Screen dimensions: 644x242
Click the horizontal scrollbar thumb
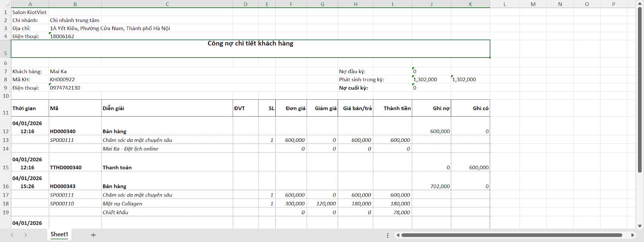pyautogui.click(x=512, y=235)
